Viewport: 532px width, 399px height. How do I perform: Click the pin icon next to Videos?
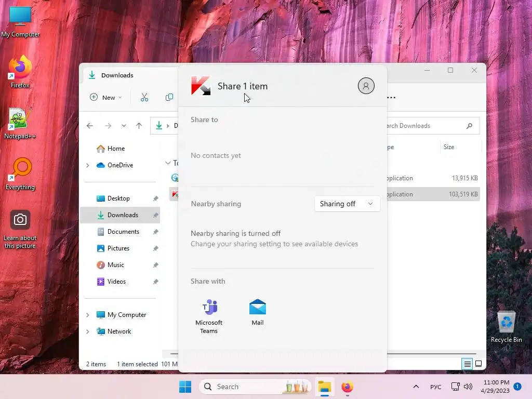point(155,282)
